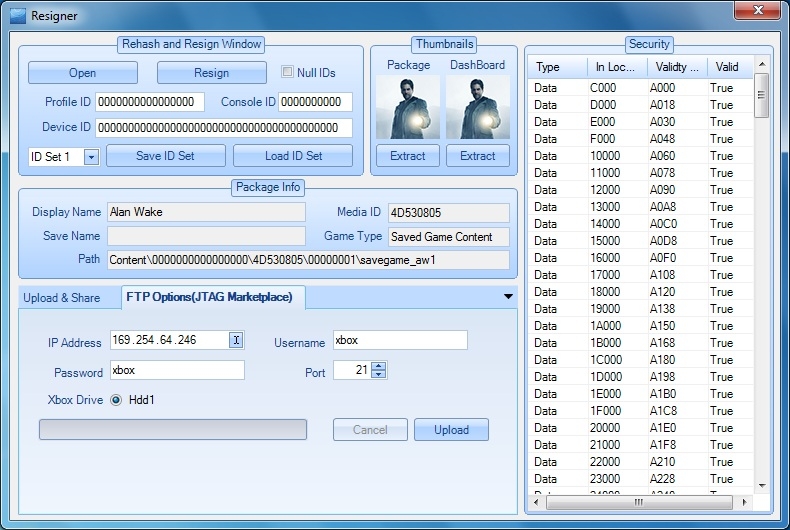The height and width of the screenshot is (530, 790).
Task: Increase the Port number with up arrow
Action: [x=378, y=366]
